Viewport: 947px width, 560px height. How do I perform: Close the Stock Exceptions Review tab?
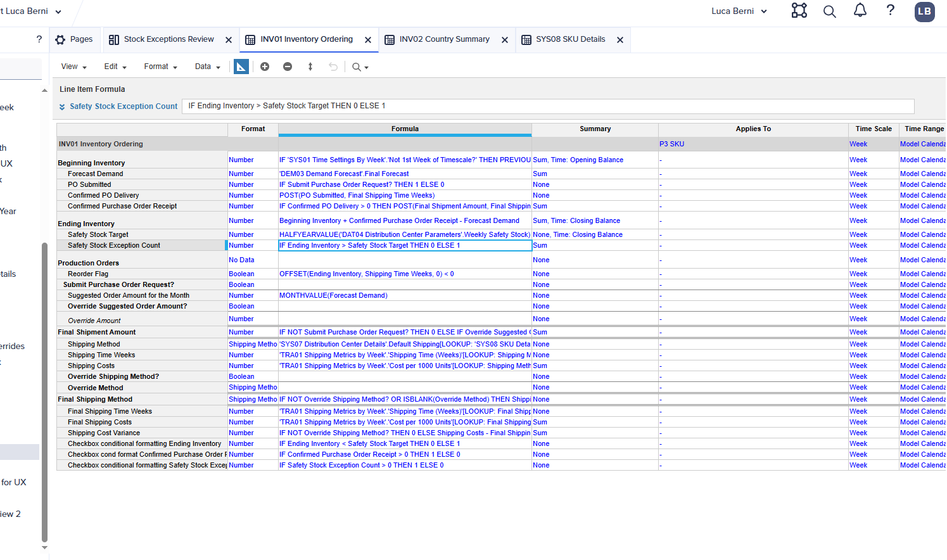229,40
